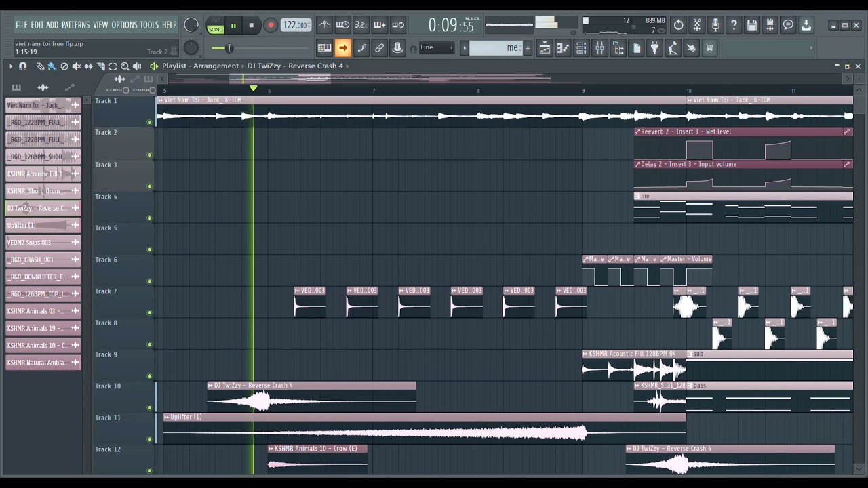Open Uplifter (1) clip menu arrow
The width and height of the screenshot is (868, 488).
point(167,418)
